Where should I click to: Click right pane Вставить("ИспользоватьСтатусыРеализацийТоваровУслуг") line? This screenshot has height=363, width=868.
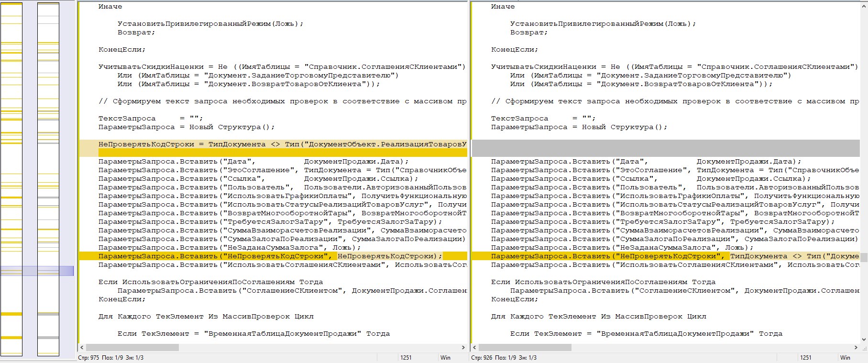(675, 205)
